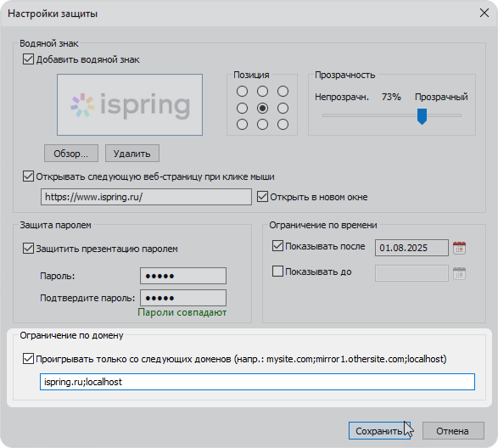The image size is (498, 448).
Task: Toggle 'Открывать следующую веб-страницу при клике мыши'
Action: tap(28, 176)
